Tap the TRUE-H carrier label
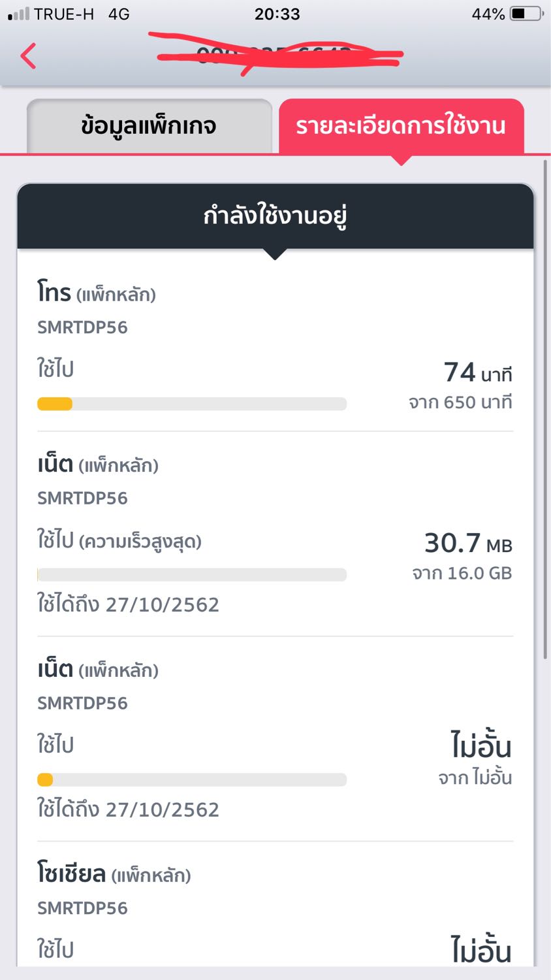551x980 pixels. pyautogui.click(x=64, y=14)
